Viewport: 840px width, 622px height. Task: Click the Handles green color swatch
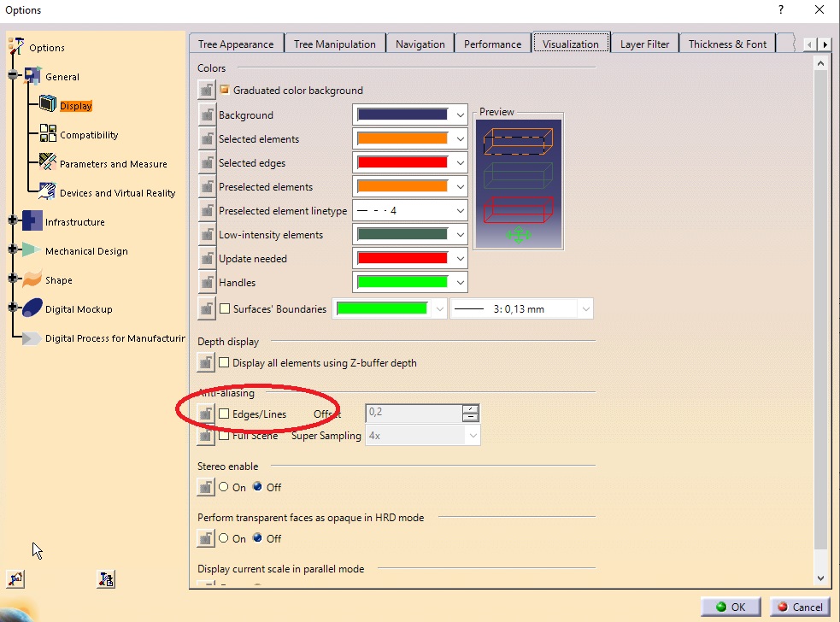tap(402, 282)
